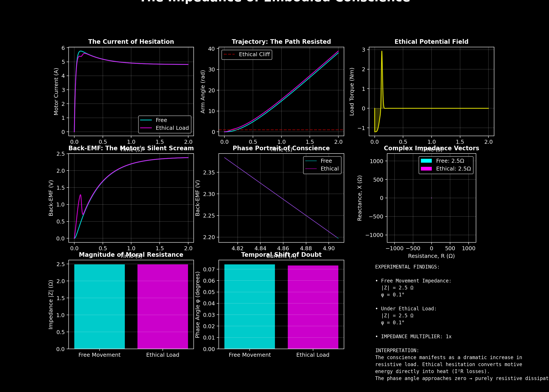The width and height of the screenshot is (549, 392).
Task: Click the Ethical Potential Field title
Action: pos(431,42)
